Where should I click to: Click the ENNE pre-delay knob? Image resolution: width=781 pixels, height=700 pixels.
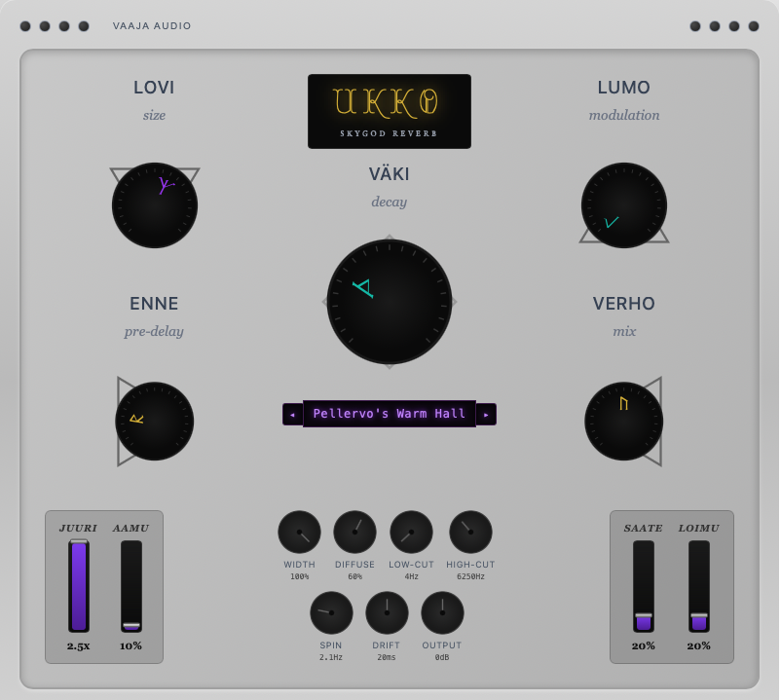(x=155, y=422)
